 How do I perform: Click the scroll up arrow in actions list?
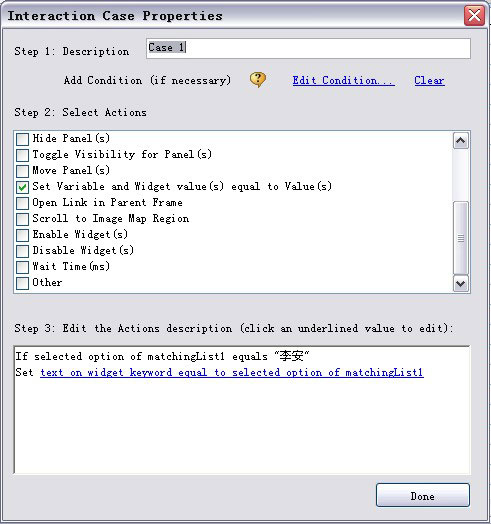(x=461, y=141)
